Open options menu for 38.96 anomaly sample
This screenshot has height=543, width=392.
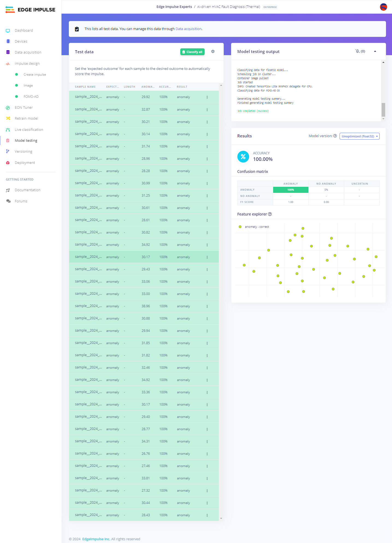point(207,306)
